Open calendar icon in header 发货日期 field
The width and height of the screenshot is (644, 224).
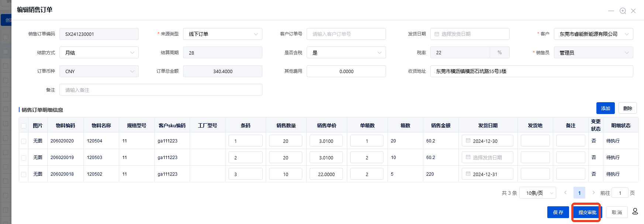[x=437, y=34]
